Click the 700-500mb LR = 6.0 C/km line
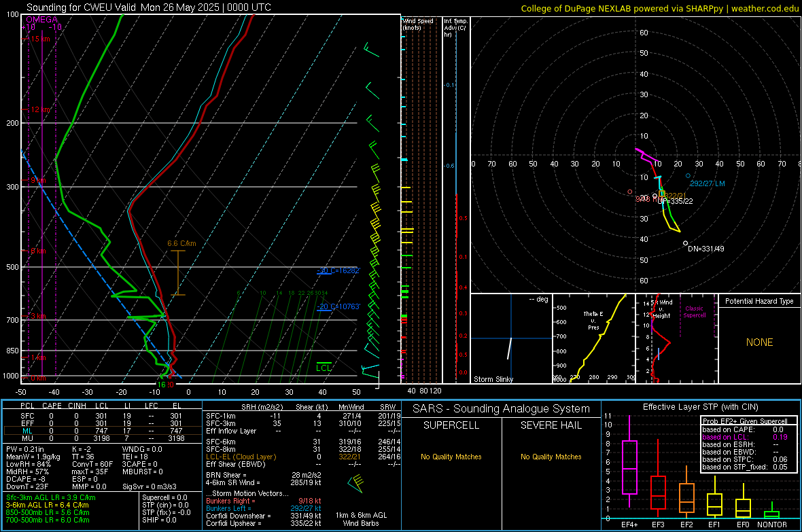This screenshot has width=802, height=532. click(x=48, y=520)
